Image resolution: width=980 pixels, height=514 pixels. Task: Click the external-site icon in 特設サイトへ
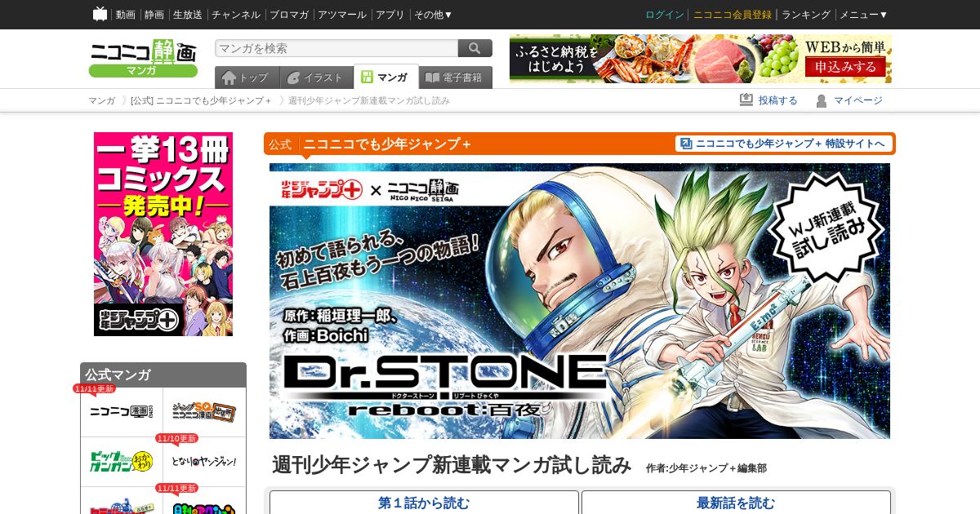coord(686,144)
